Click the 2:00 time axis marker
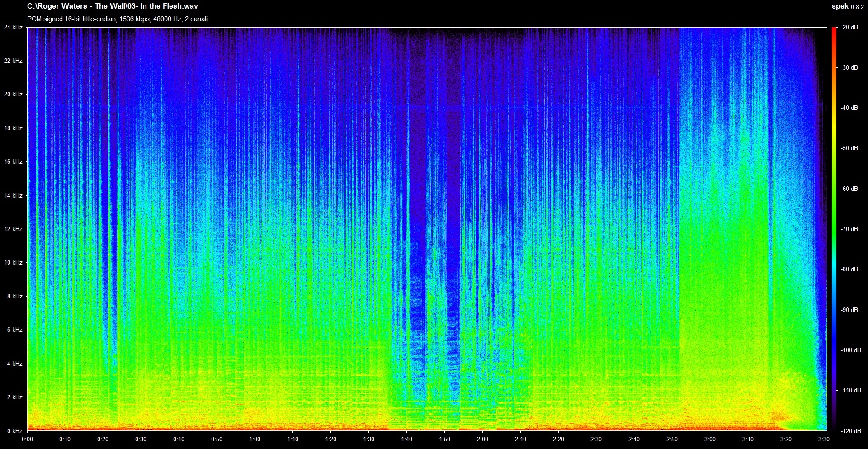 [482, 439]
